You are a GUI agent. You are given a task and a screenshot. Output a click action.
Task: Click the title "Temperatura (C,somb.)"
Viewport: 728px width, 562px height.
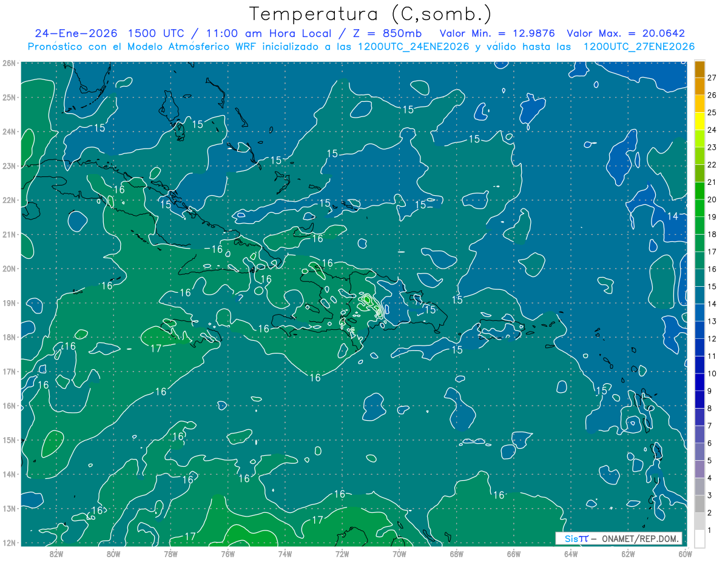pyautogui.click(x=371, y=14)
